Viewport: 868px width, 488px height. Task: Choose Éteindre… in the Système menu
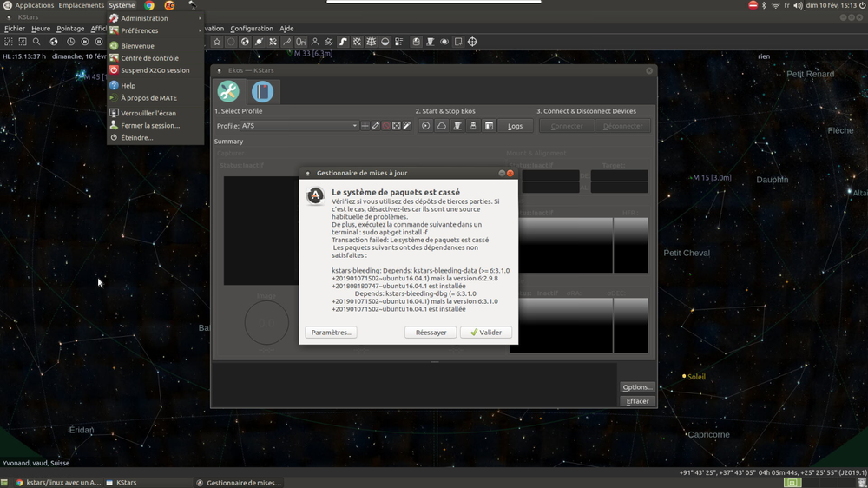click(155, 137)
